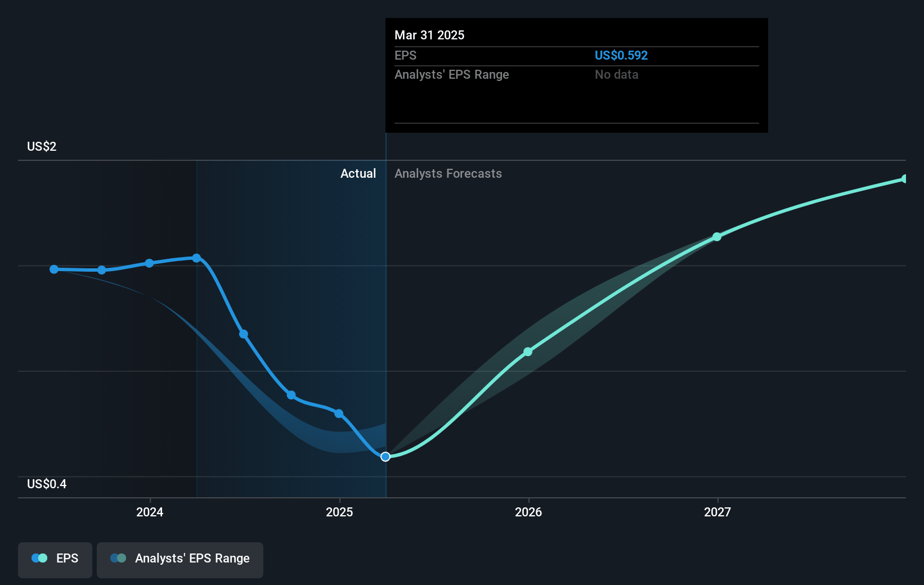924x585 pixels.
Task: Click the EPS peak data point in early 2024
Action: click(x=196, y=258)
